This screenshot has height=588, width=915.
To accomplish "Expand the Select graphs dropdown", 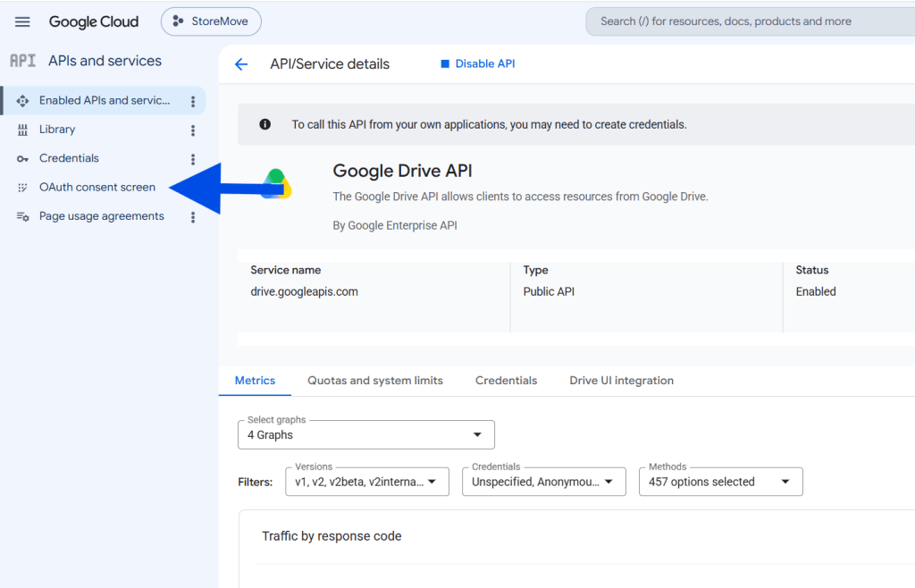I will click(x=366, y=434).
